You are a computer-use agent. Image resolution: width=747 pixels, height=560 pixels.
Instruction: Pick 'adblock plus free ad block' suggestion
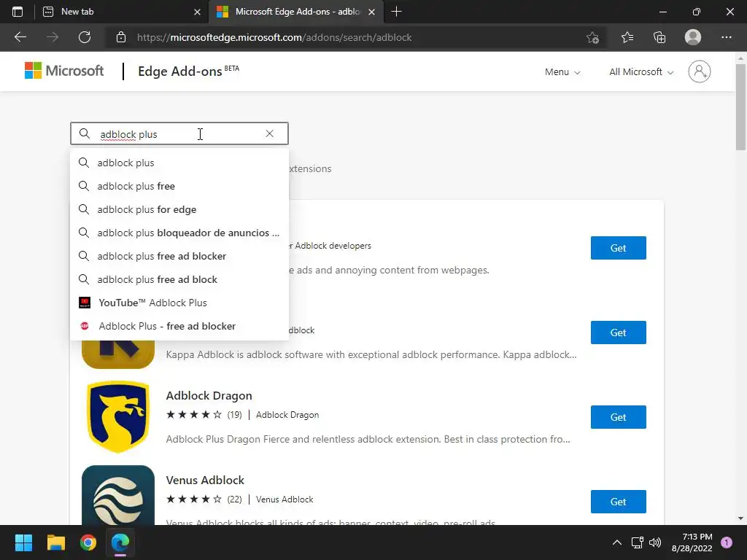click(179, 279)
